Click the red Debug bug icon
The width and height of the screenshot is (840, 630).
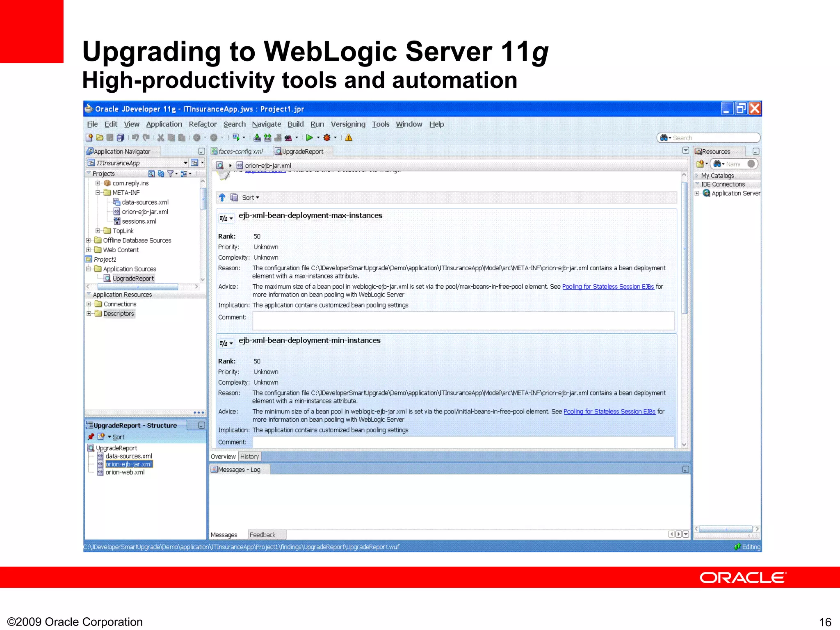tap(327, 138)
